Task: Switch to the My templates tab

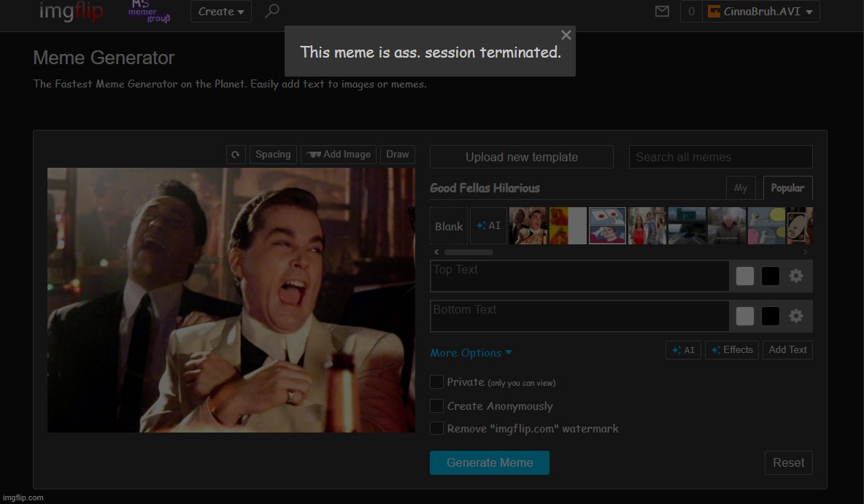Action: (741, 188)
